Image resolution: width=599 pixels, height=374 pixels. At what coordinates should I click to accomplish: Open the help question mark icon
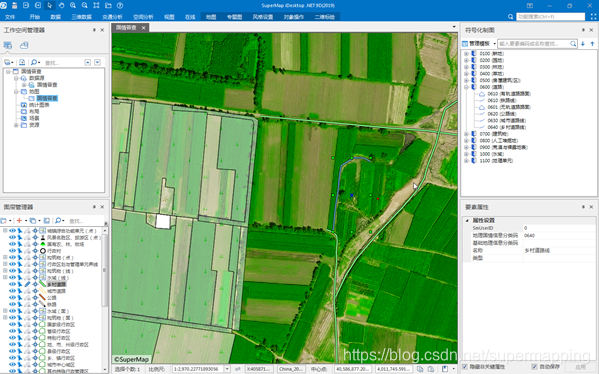(x=120, y=5)
